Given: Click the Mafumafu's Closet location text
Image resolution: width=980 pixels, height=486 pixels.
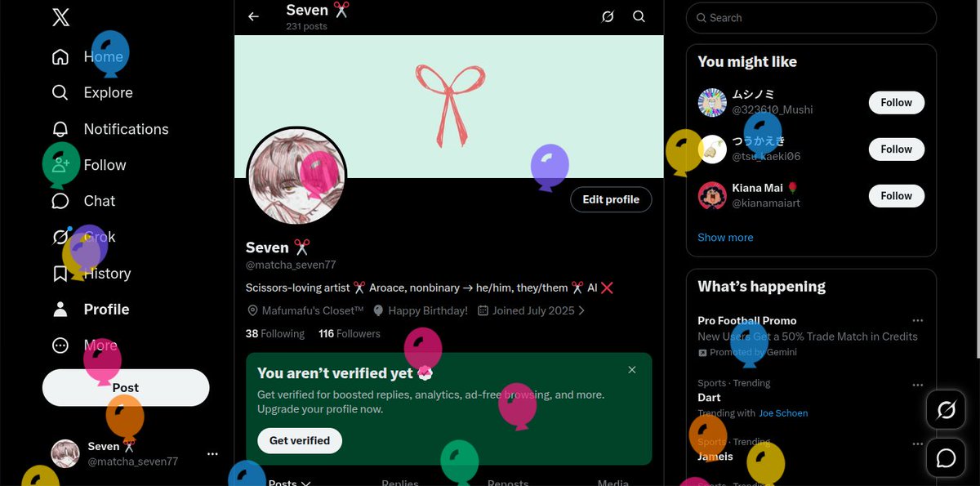Looking at the screenshot, I should [313, 310].
